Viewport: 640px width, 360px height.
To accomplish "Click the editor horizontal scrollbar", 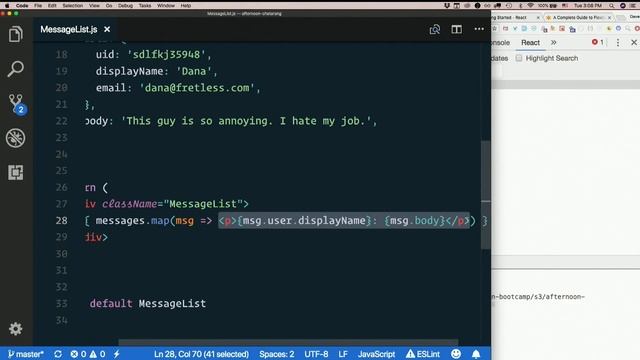I will [x=288, y=342].
